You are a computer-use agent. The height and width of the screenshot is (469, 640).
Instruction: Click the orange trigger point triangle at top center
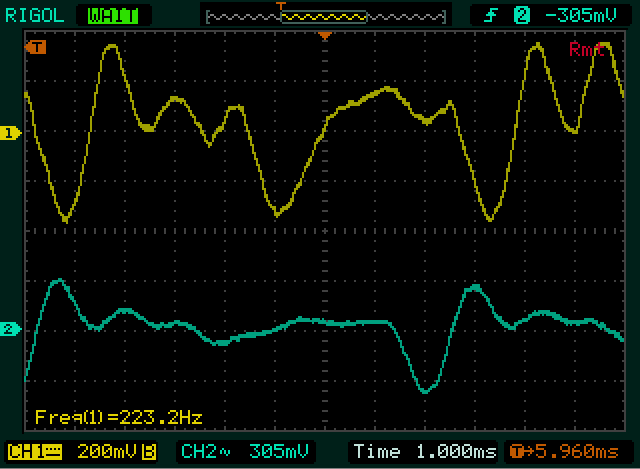tap(324, 37)
